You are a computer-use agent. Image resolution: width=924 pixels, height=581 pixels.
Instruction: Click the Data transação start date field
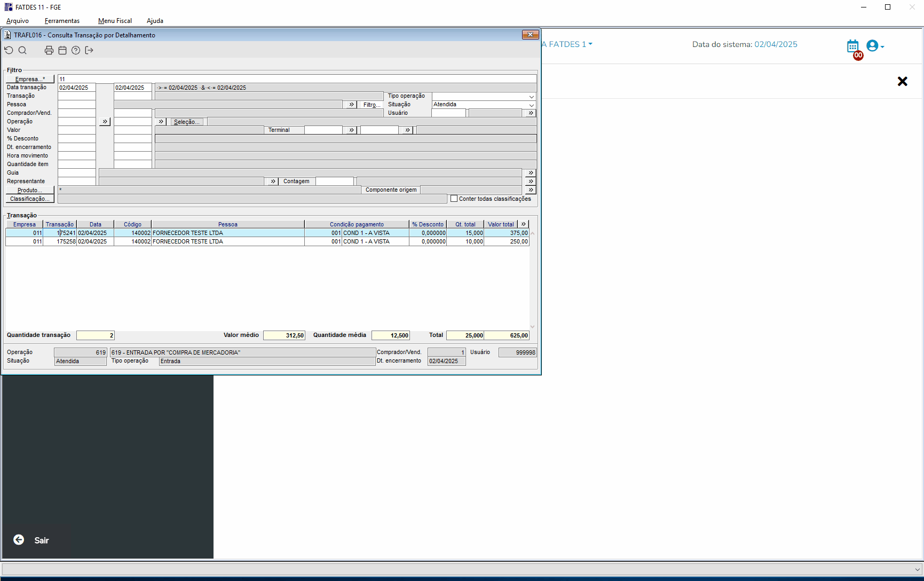(77, 88)
